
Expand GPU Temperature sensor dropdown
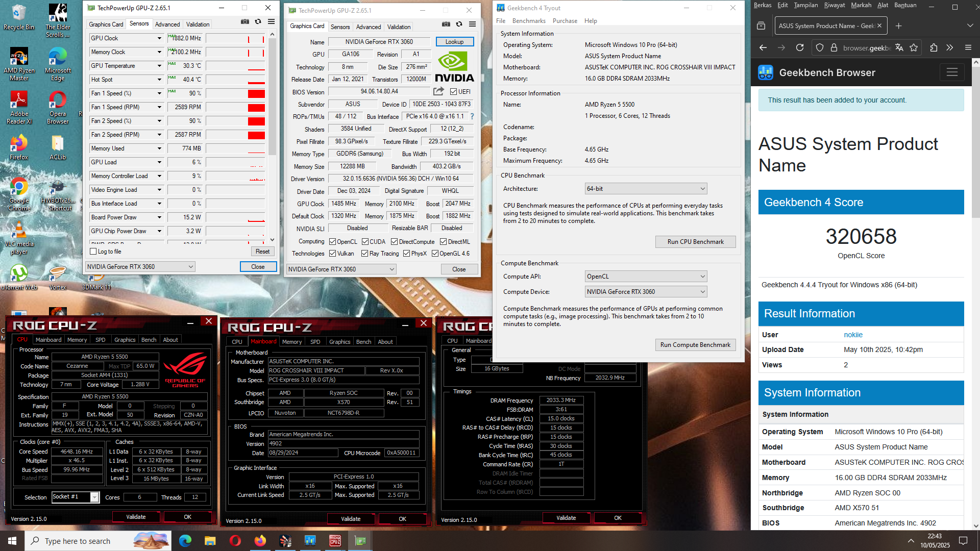pos(159,66)
